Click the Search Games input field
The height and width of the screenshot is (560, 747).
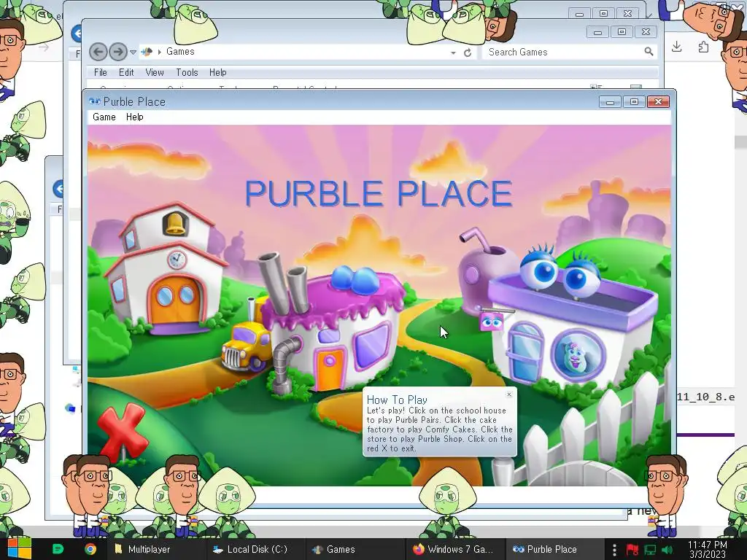point(562,52)
